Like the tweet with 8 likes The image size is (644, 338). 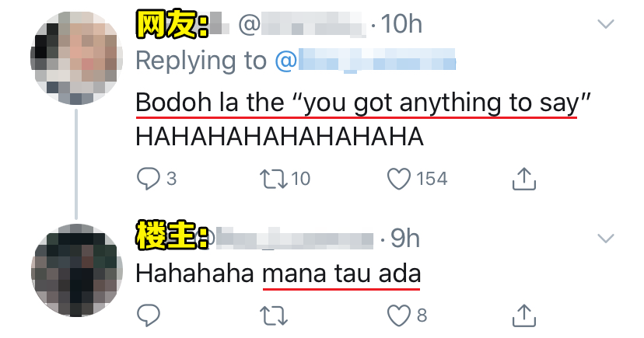[x=398, y=315]
